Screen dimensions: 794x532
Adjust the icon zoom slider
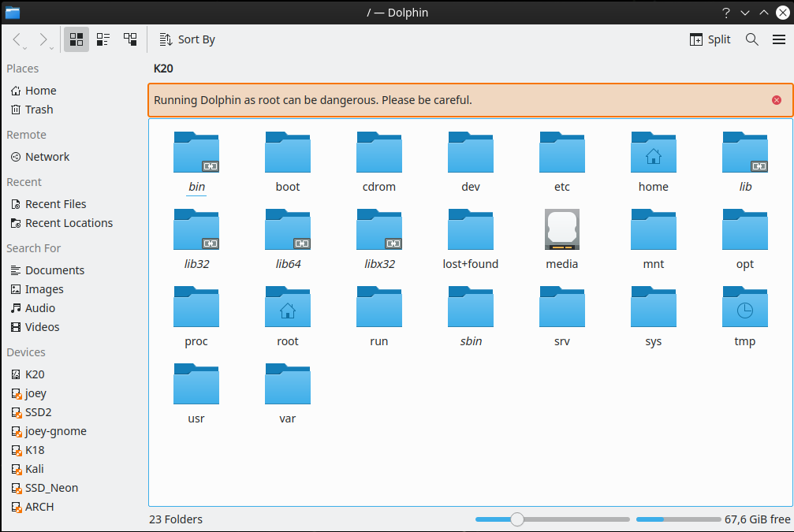pos(517,519)
